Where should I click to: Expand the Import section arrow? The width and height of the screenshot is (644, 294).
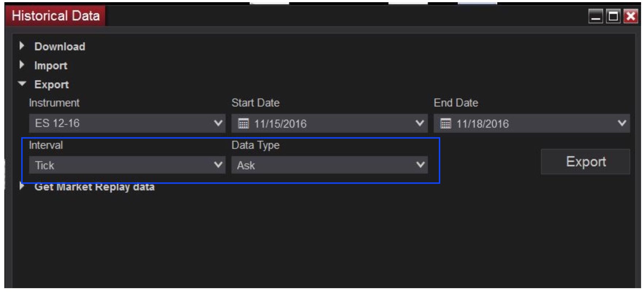coord(22,65)
